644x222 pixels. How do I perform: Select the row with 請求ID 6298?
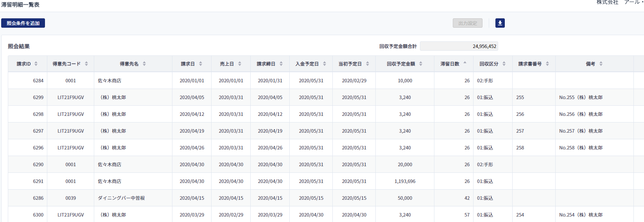click(x=326, y=114)
